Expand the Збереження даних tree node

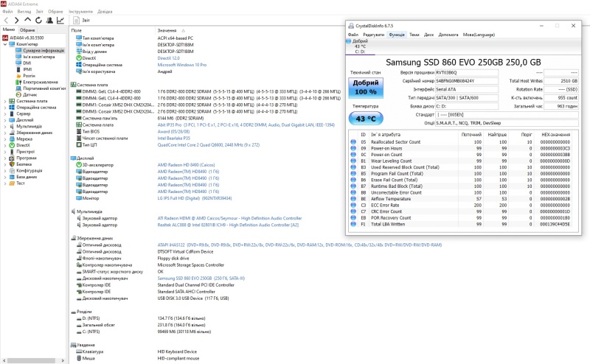click(x=5, y=133)
